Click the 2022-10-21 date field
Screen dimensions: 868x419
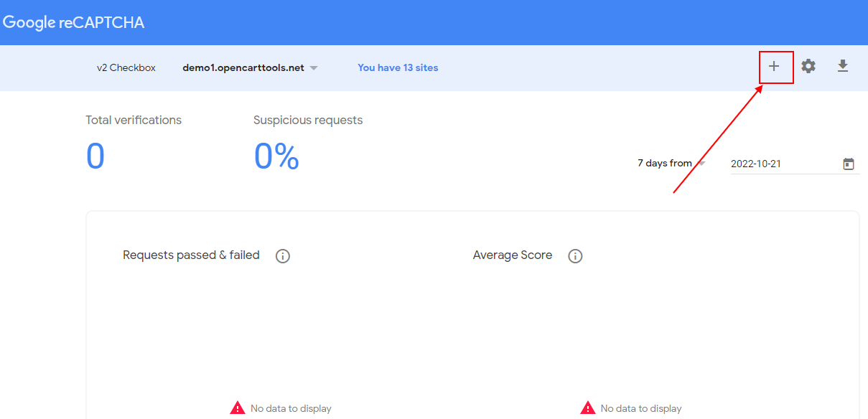(x=781, y=164)
